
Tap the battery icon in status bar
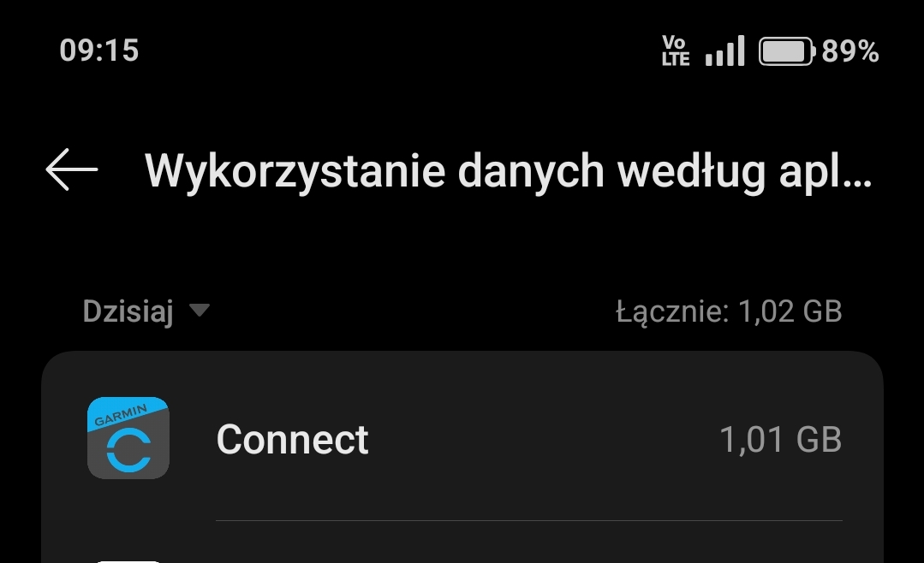tap(787, 51)
